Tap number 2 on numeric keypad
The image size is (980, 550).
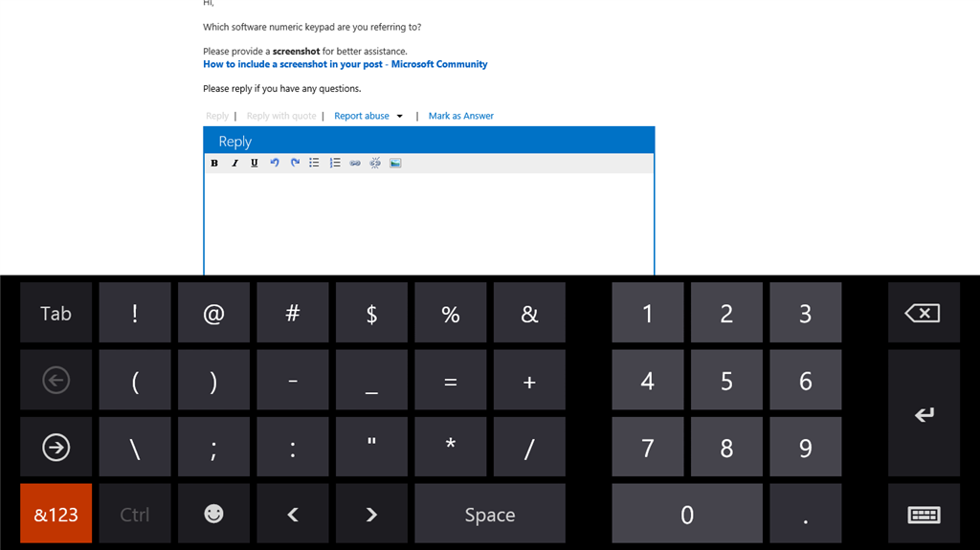726,313
